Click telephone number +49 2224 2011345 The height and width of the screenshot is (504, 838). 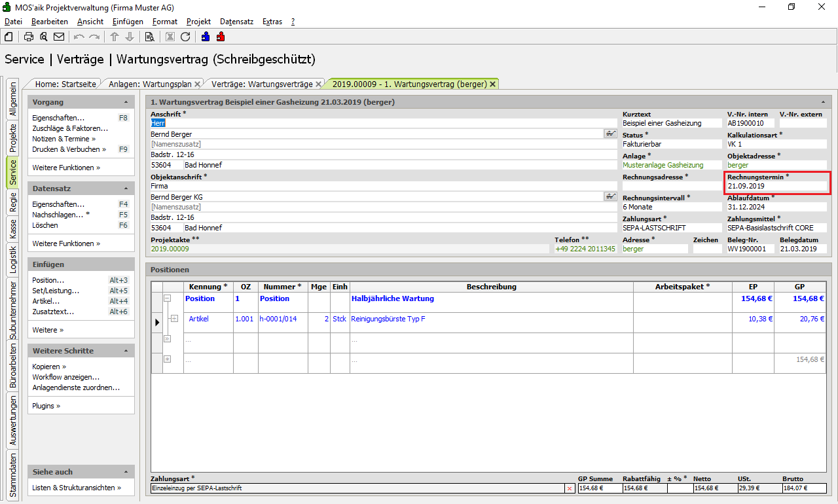tap(585, 249)
